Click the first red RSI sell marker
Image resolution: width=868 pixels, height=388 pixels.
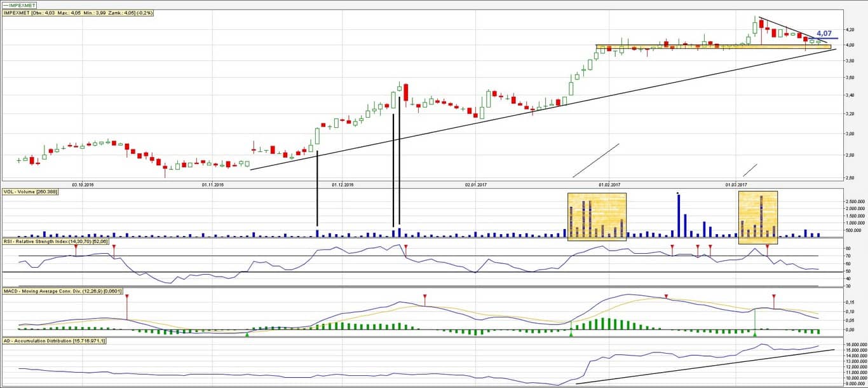point(76,247)
